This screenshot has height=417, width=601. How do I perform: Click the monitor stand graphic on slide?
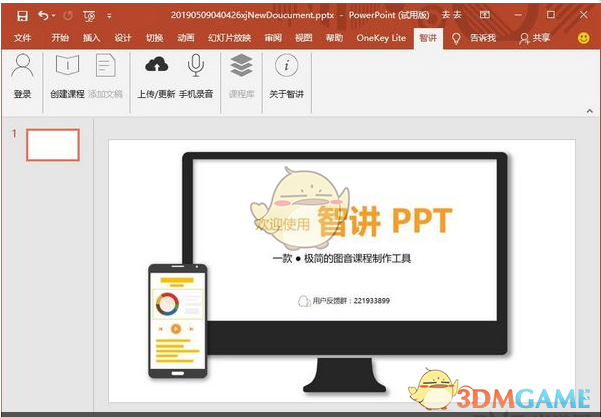point(344,375)
